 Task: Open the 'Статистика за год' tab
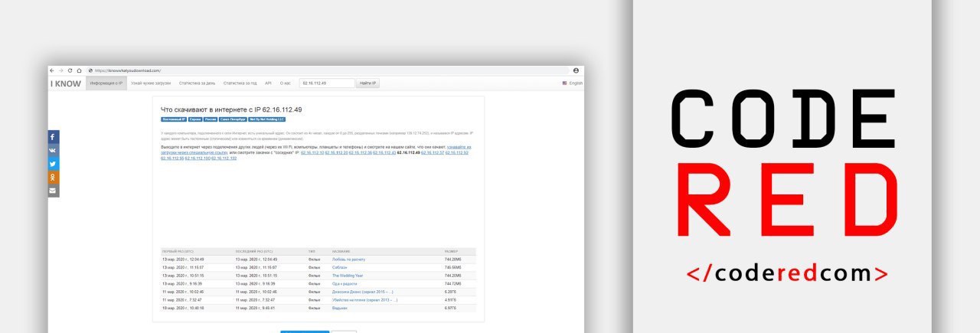tap(240, 83)
